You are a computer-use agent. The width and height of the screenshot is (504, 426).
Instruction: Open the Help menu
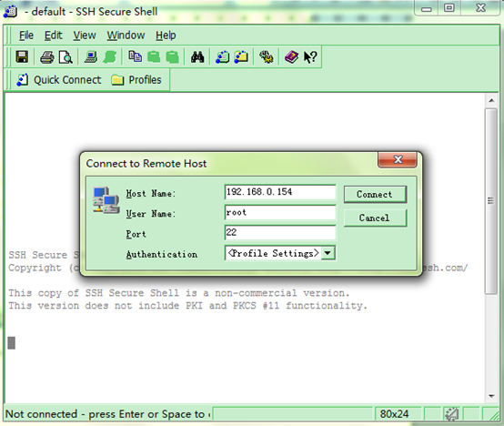(x=166, y=35)
